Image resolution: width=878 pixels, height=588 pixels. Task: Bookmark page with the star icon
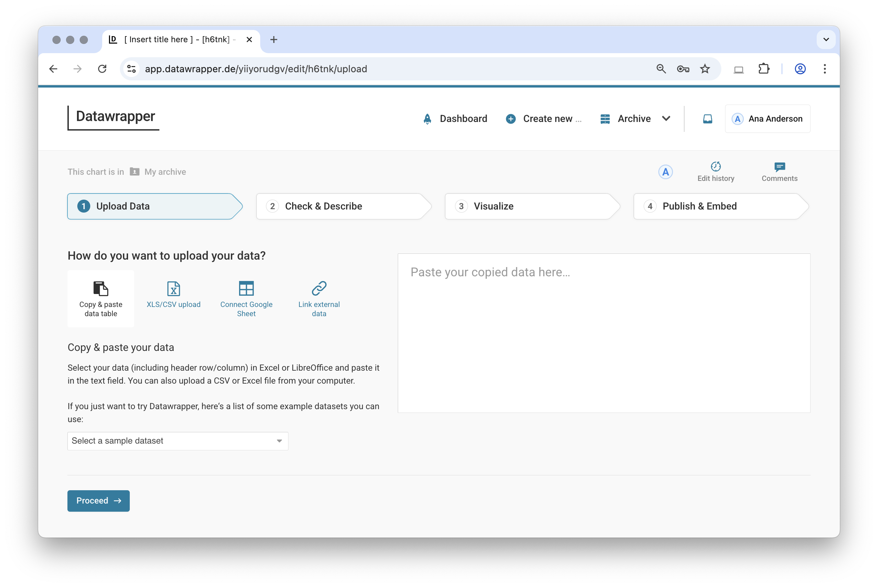tap(705, 69)
